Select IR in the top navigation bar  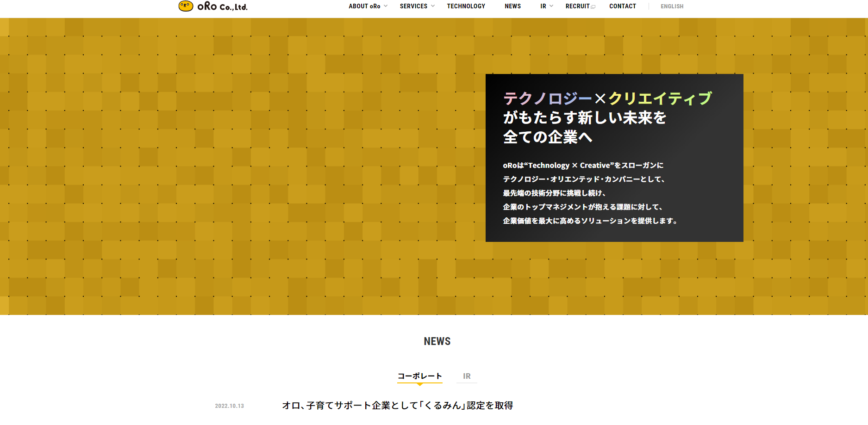coord(543,6)
